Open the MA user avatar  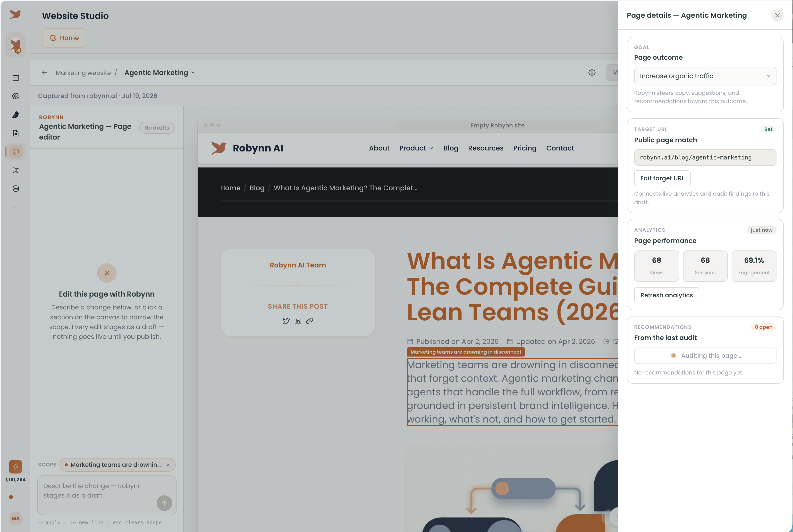pyautogui.click(x=15, y=518)
